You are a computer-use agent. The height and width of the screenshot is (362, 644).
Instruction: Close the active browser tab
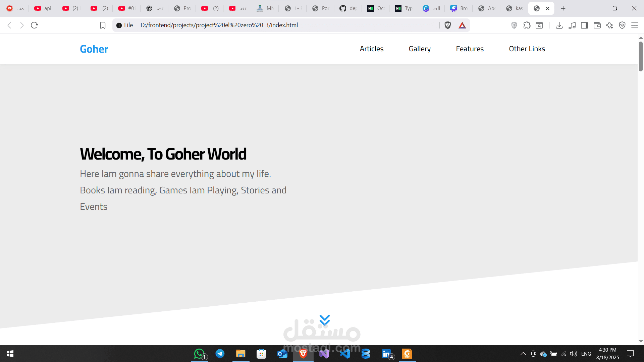click(x=548, y=8)
